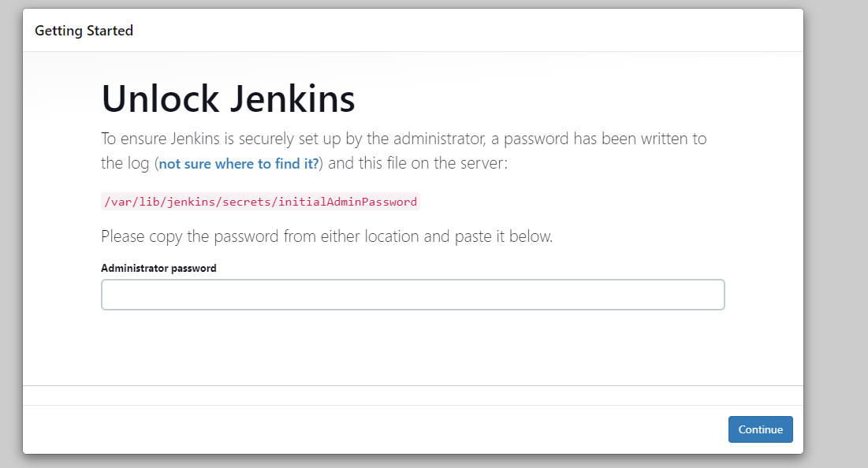This screenshot has width=868, height=468.
Task: Click the Continue button
Action: click(760, 429)
